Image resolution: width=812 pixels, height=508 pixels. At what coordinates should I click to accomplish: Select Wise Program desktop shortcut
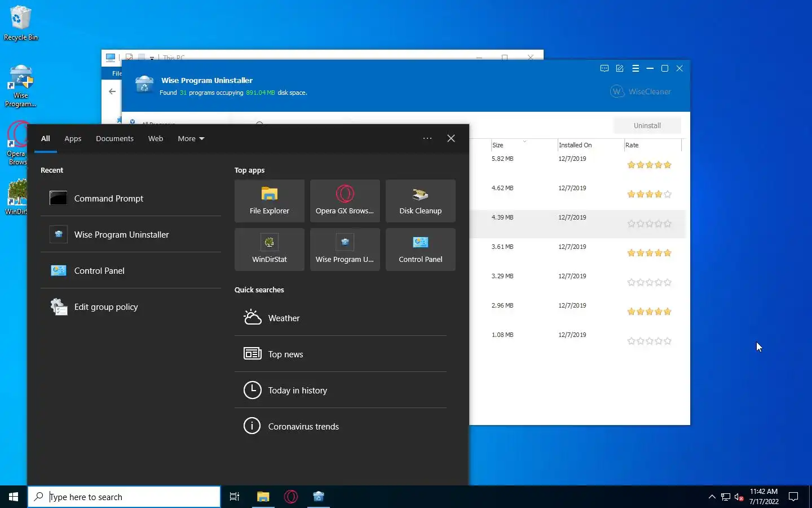[21, 86]
